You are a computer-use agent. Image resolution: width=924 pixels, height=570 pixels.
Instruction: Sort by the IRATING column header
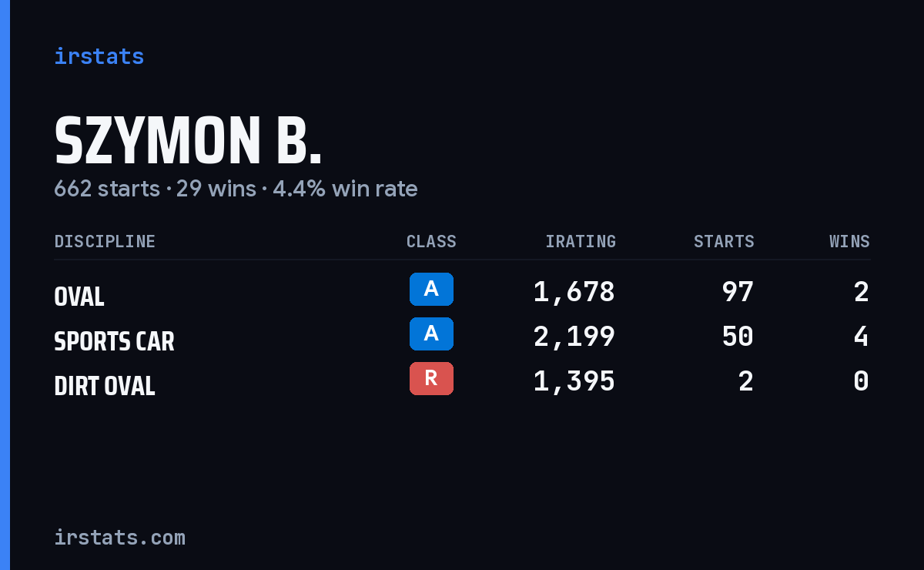pos(581,241)
